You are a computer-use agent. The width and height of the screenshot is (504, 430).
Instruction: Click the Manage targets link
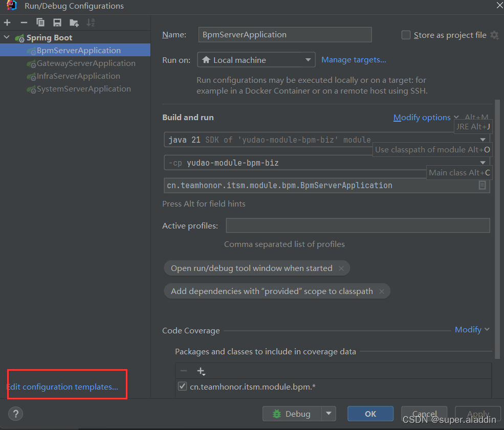[x=354, y=60]
